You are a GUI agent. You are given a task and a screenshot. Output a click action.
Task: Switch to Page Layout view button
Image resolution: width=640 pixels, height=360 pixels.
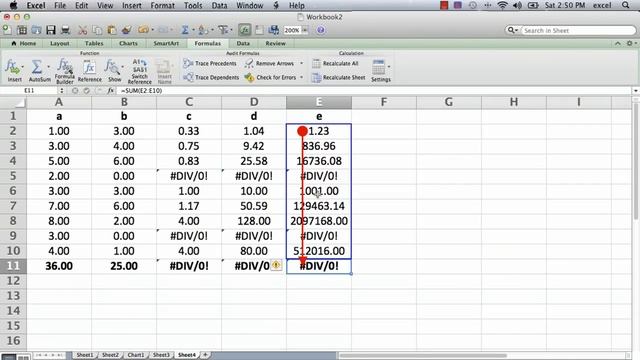[x=23, y=357]
